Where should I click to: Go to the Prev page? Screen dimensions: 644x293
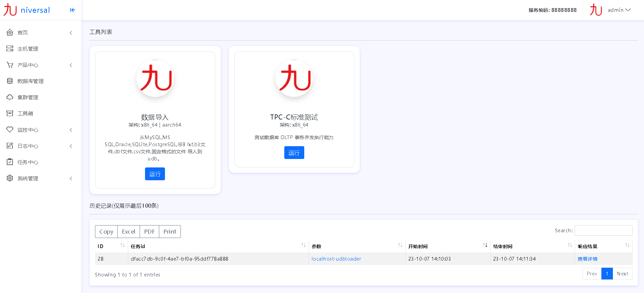(592, 274)
